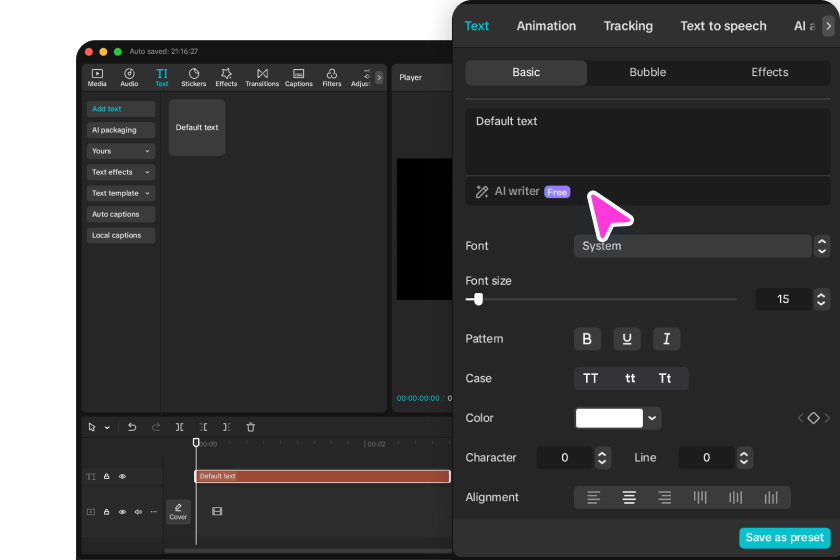The image size is (840, 560).
Task: Open Auto captions in the sidebar
Action: [121, 214]
